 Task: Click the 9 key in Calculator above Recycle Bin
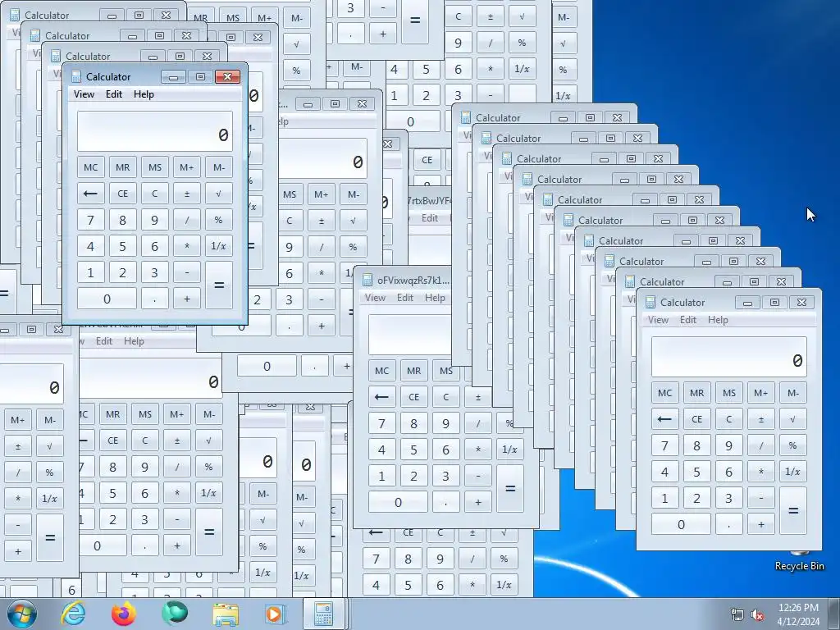pos(729,445)
